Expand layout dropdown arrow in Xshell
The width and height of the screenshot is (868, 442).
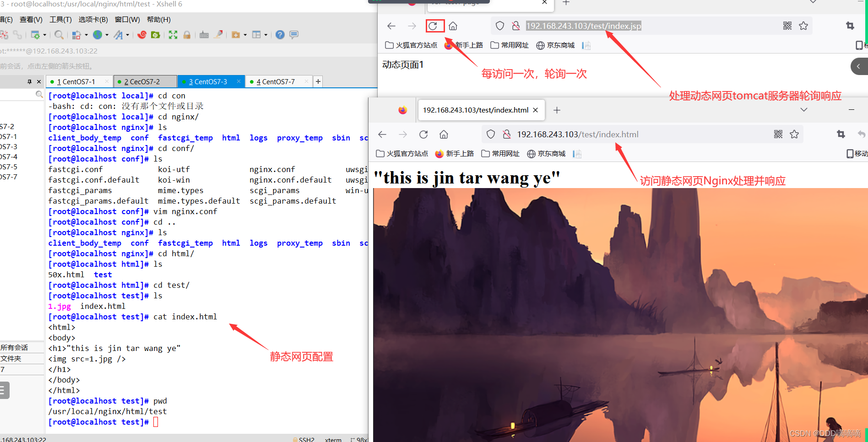point(266,35)
